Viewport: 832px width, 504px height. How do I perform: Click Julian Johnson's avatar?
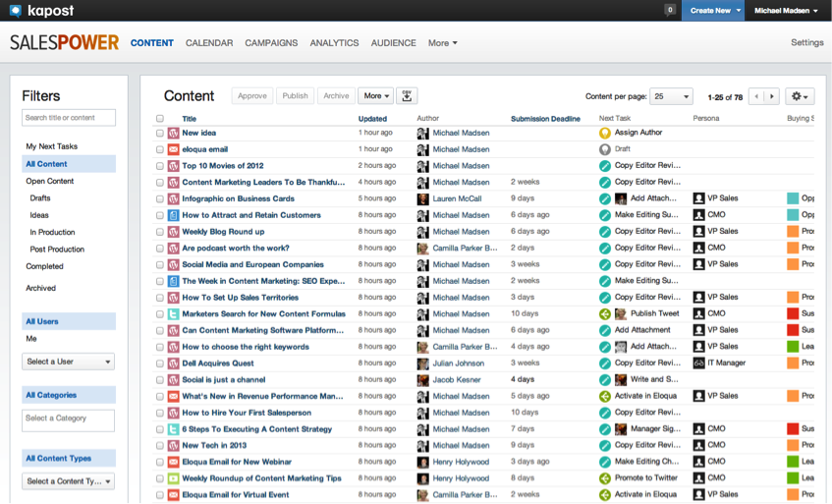pos(423,364)
